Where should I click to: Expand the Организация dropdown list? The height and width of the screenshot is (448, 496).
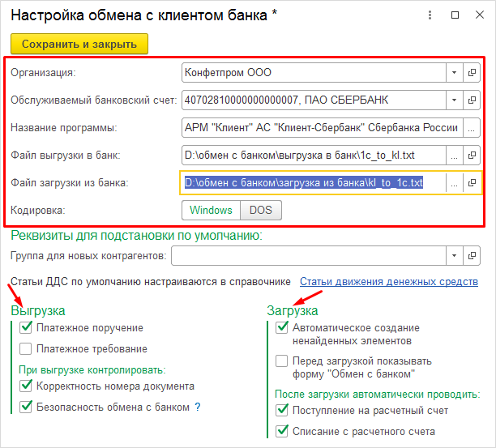point(454,73)
